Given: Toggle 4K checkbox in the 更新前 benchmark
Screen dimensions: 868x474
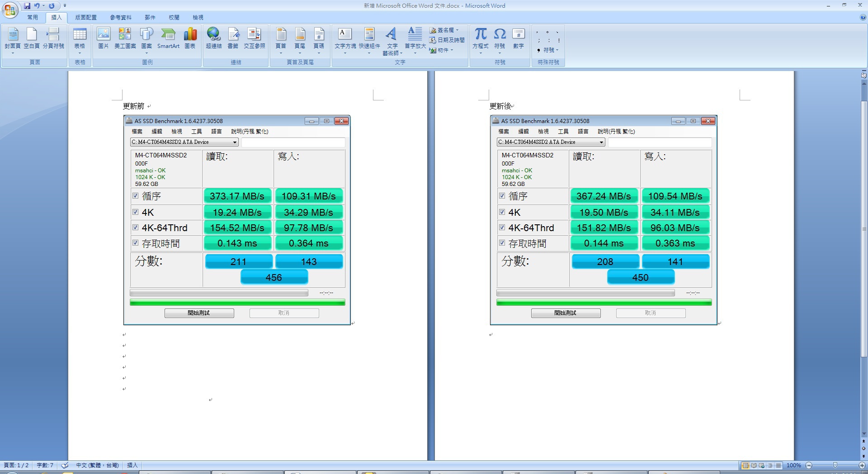Looking at the screenshot, I should tap(135, 212).
